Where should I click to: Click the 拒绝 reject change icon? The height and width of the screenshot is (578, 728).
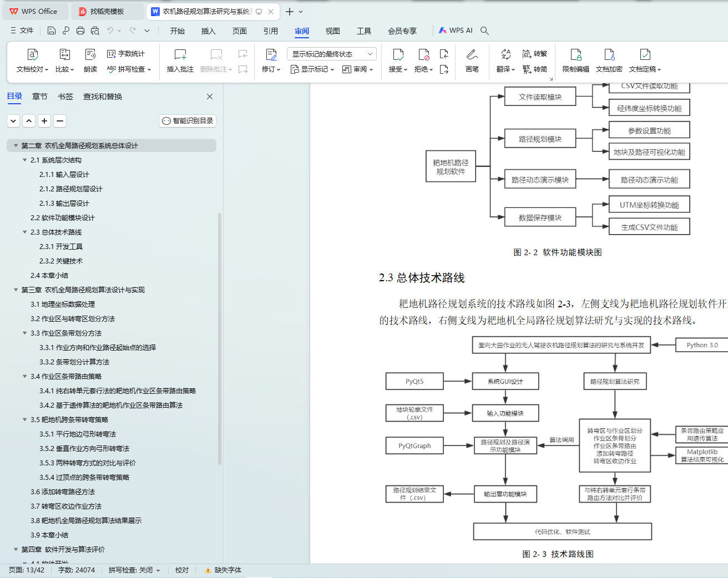click(423, 54)
